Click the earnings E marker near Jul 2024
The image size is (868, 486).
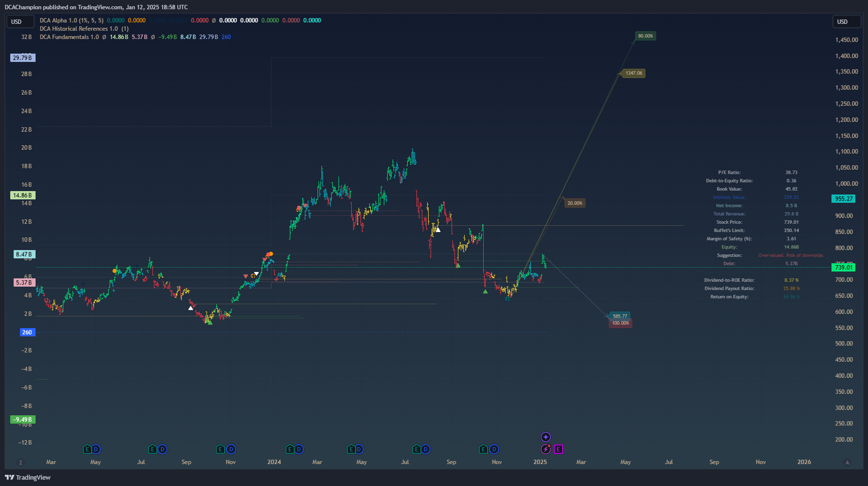coord(416,449)
